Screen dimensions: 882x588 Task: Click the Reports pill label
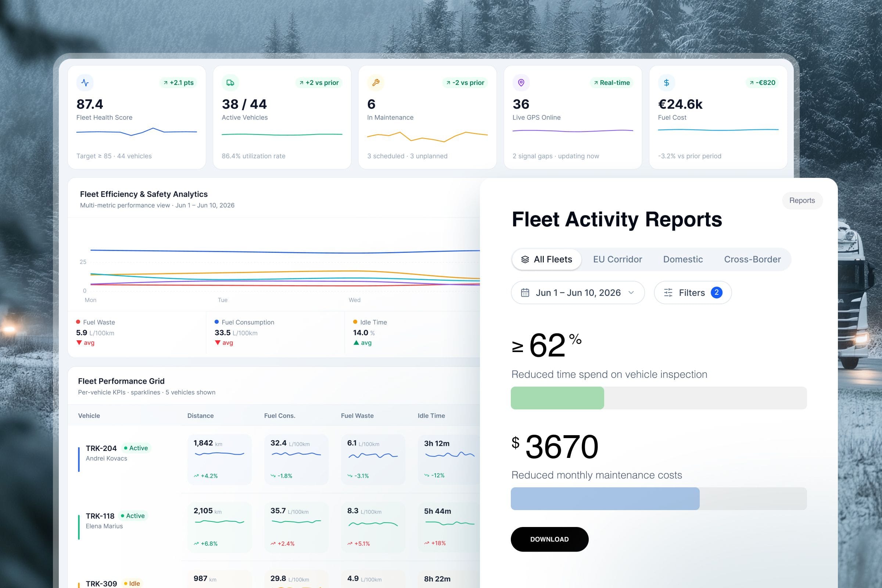[x=802, y=201]
